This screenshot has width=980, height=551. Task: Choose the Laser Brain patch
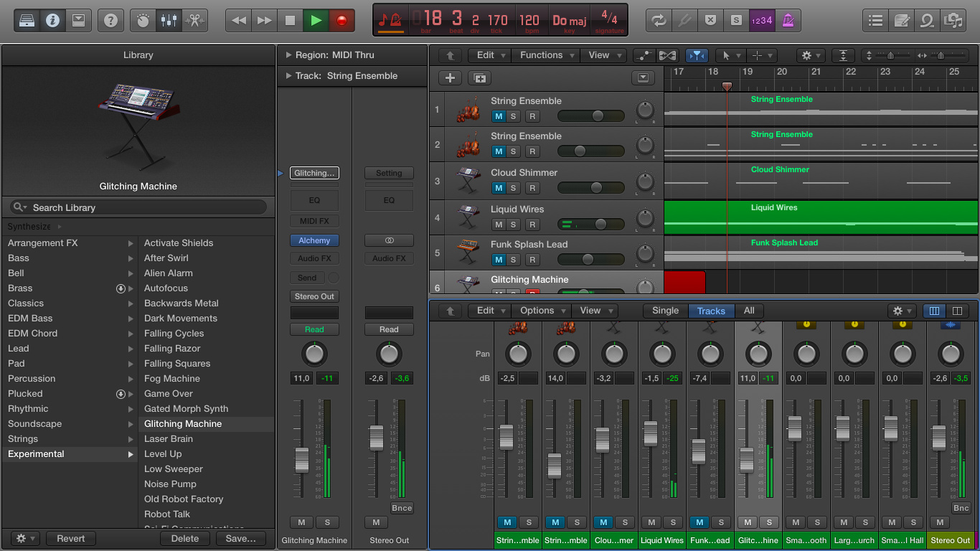(x=207, y=439)
